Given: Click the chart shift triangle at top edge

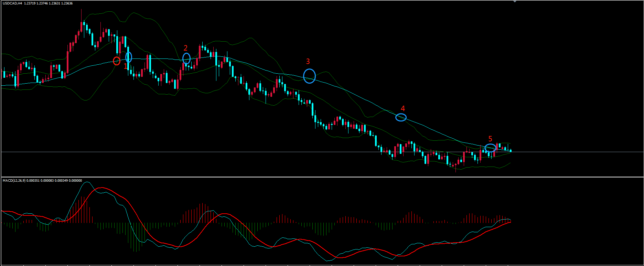Looking at the screenshot, I should tap(515, 2).
